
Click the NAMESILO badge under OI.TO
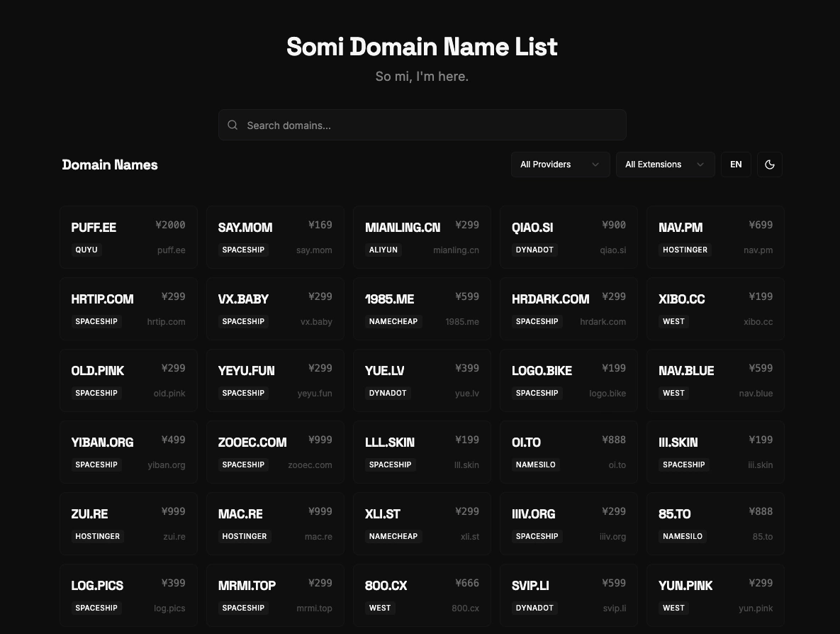(536, 465)
